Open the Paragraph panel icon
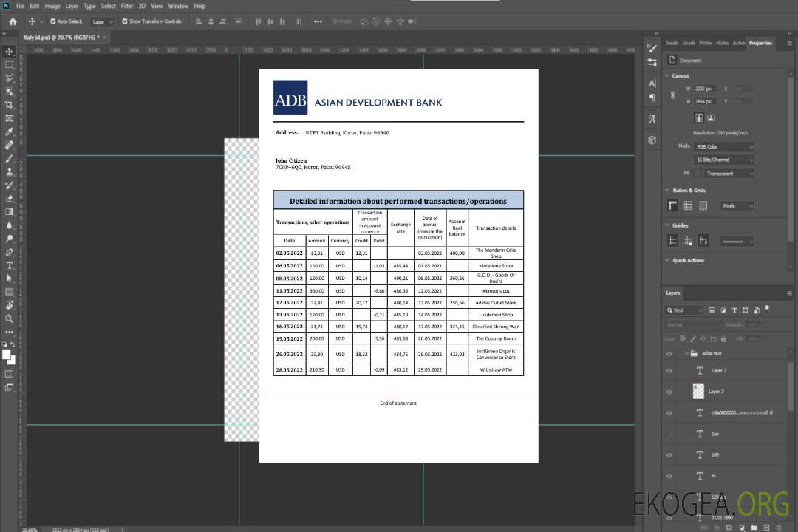 click(652, 97)
